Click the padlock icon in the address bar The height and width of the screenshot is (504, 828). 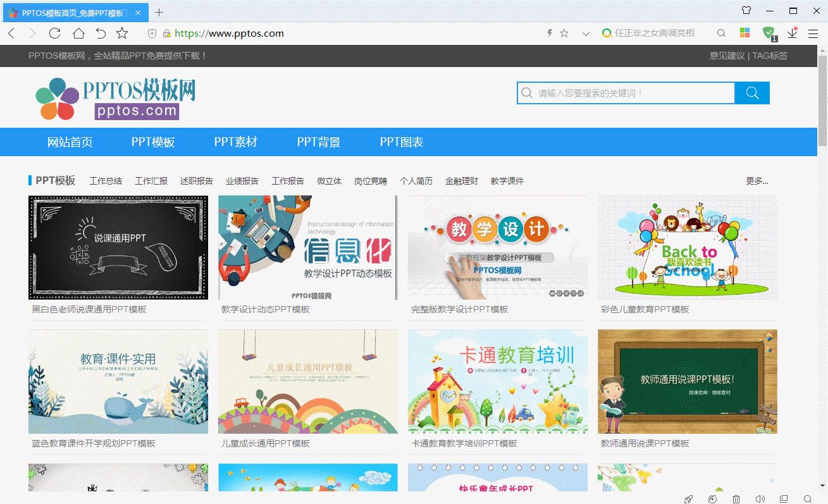(x=167, y=34)
